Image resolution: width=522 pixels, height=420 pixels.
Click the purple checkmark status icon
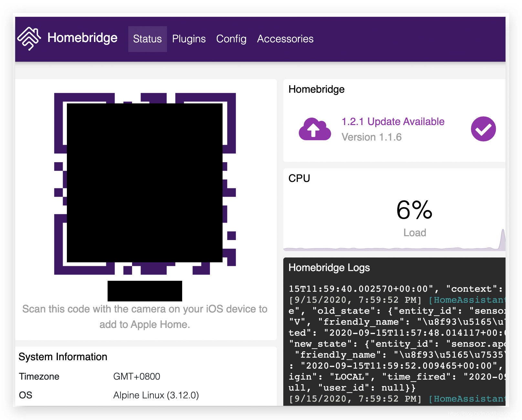483,129
